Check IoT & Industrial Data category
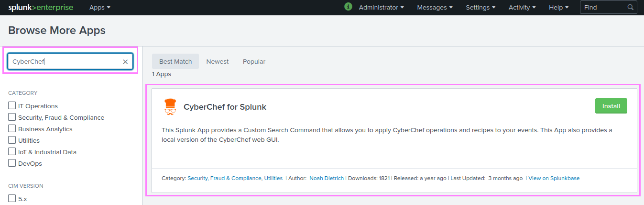This screenshot has height=205, width=644. pos(12,151)
